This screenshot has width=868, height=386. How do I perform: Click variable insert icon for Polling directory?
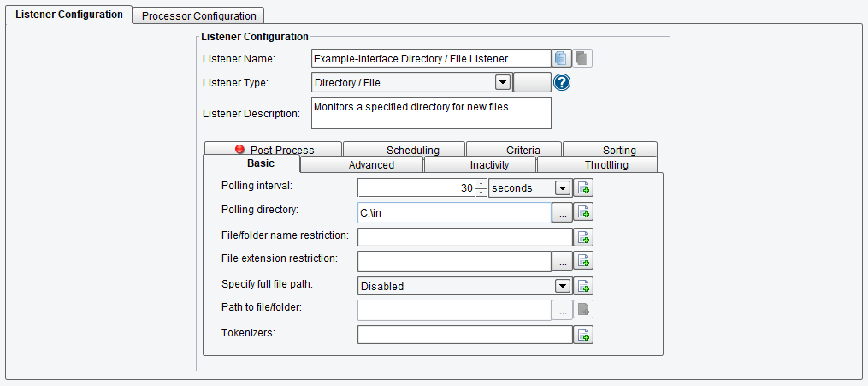click(x=583, y=212)
